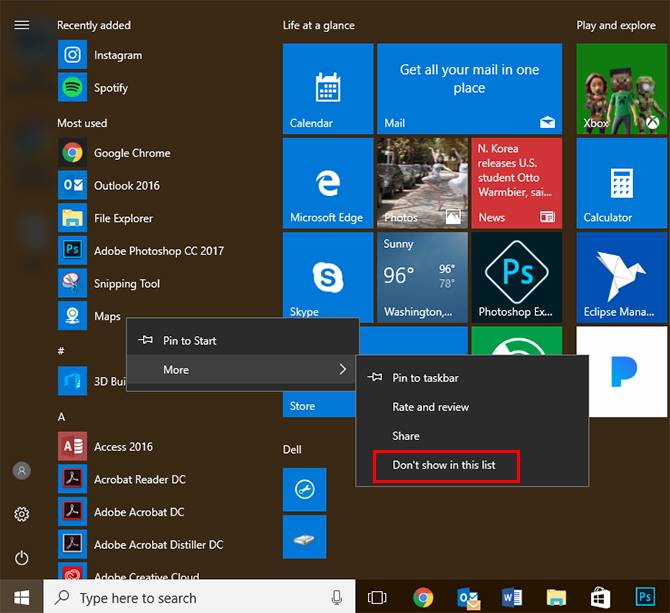Click the Dell wrench support tile

304,489
